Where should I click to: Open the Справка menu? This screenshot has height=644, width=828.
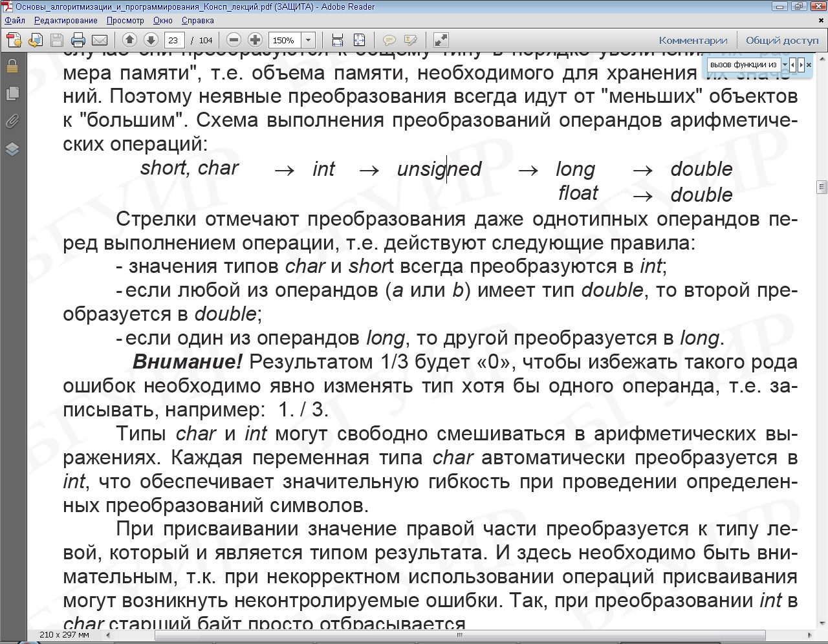tap(198, 21)
